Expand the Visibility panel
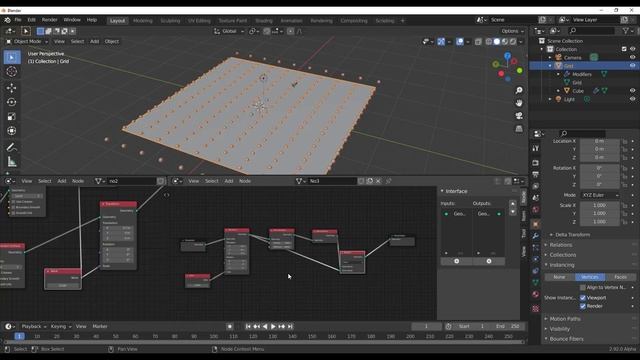The image size is (640, 360). coord(559,329)
